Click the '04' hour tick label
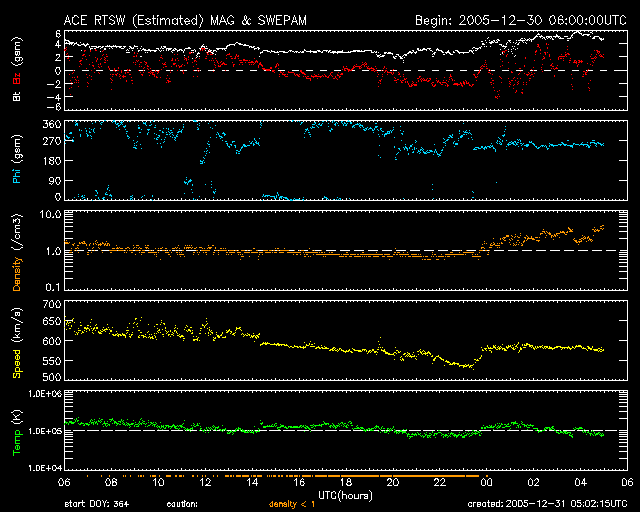 click(x=580, y=483)
